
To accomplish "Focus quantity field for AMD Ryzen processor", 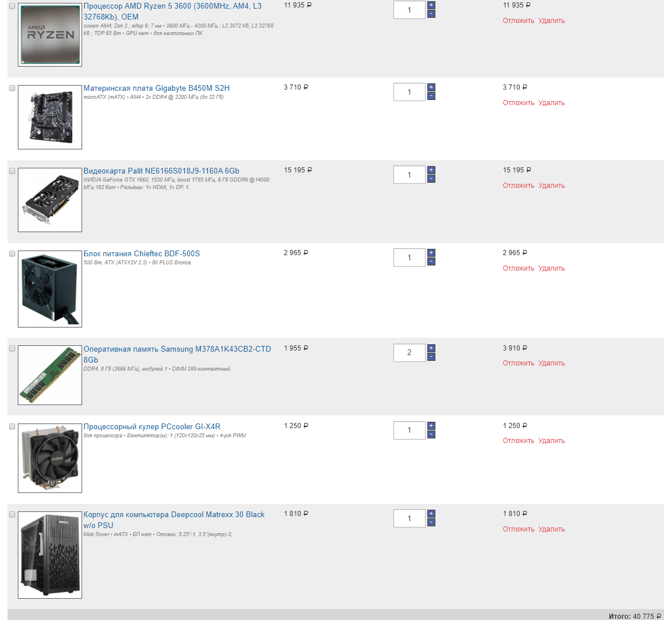I will click(410, 10).
